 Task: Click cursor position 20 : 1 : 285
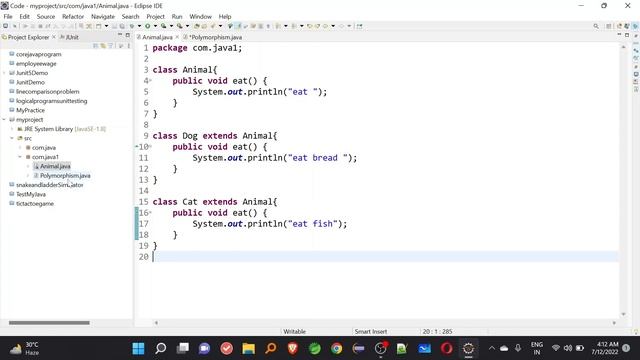(x=437, y=331)
